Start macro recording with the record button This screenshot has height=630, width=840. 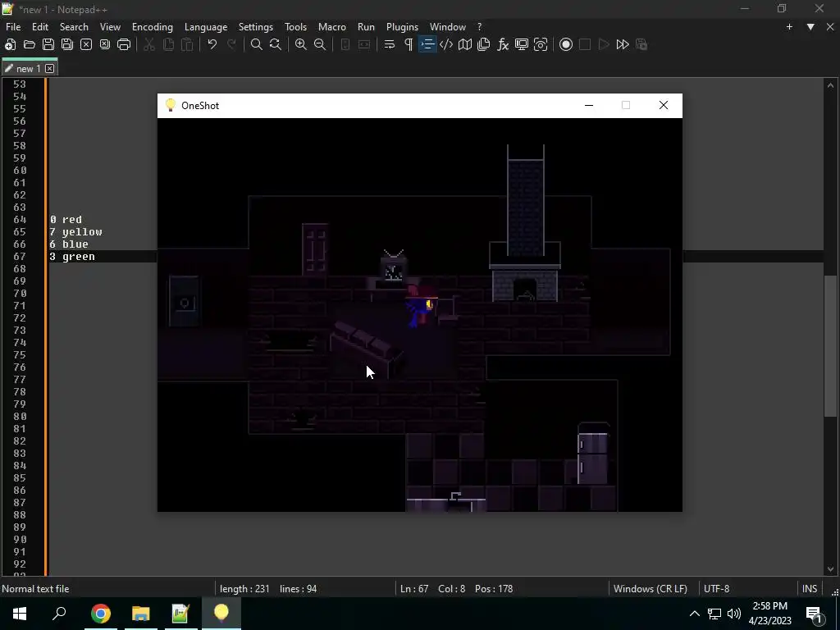click(x=566, y=44)
